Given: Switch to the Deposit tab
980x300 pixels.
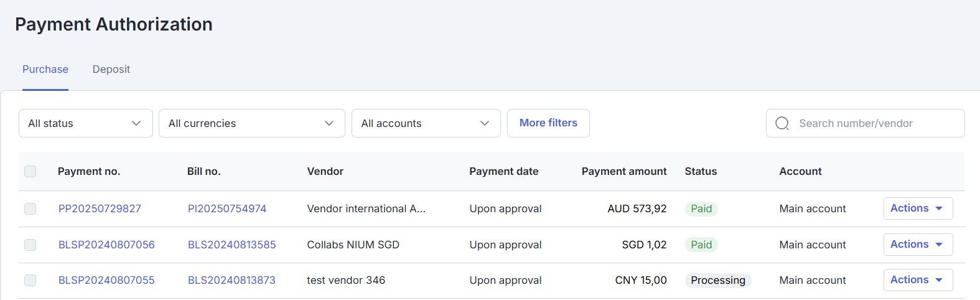Looking at the screenshot, I should [111, 69].
